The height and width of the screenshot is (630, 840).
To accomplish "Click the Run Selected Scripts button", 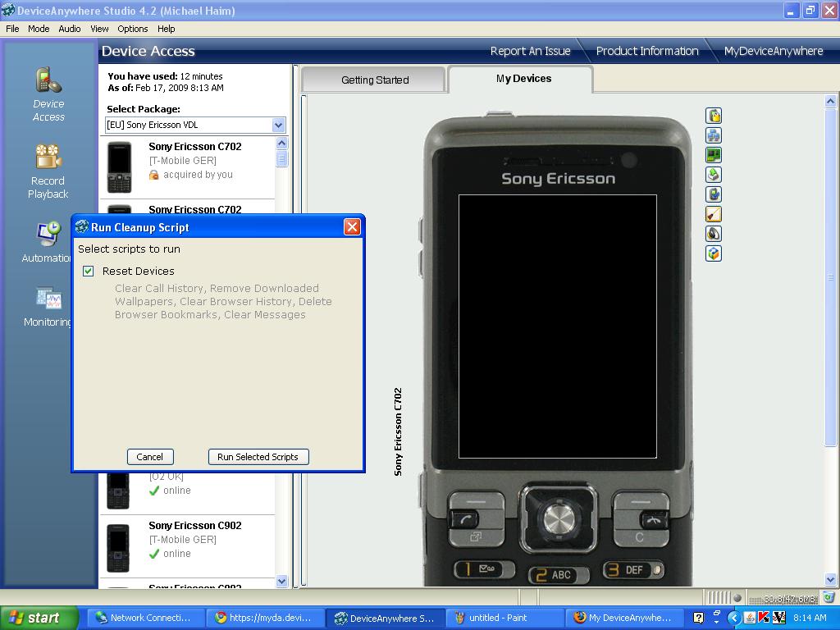I will (x=258, y=457).
